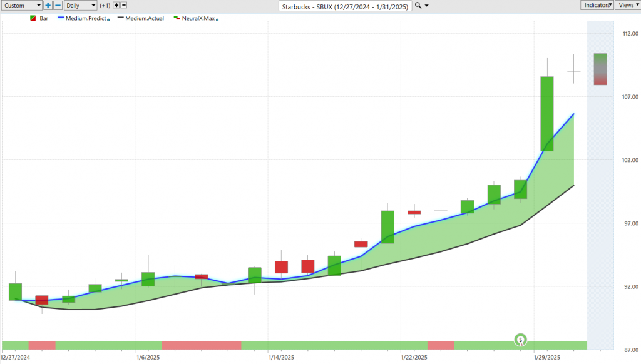The image size is (641, 364).
Task: Click the magnifying glass search icon
Action: [418, 5]
